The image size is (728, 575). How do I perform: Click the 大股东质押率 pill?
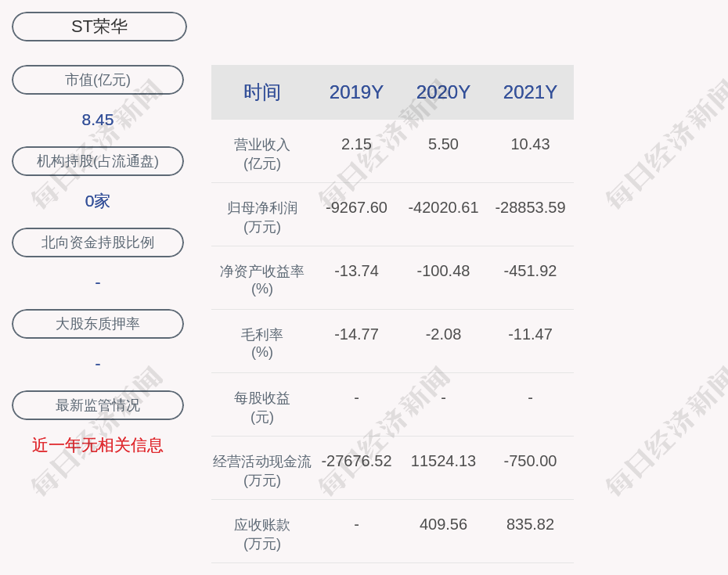pos(98,323)
